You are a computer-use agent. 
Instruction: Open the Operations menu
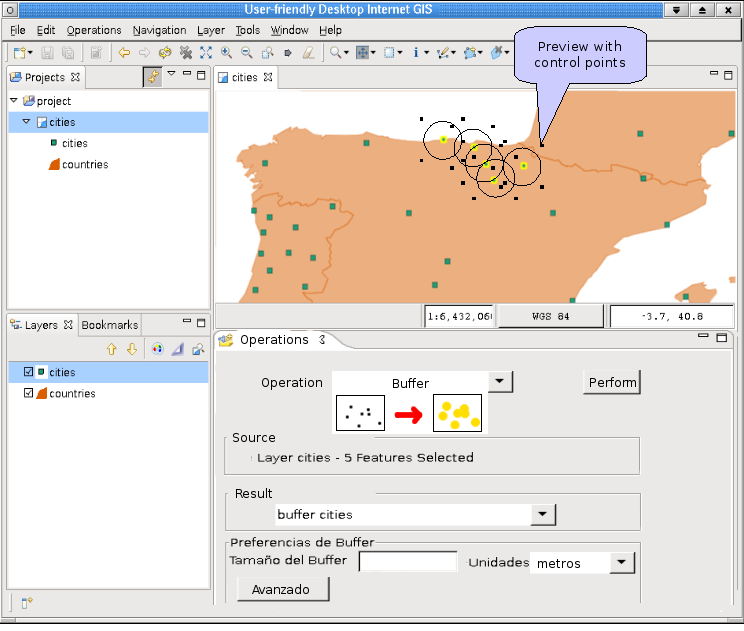[94, 30]
